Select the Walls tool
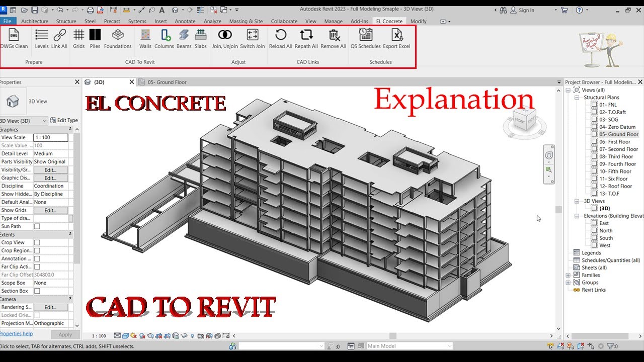 [145, 39]
